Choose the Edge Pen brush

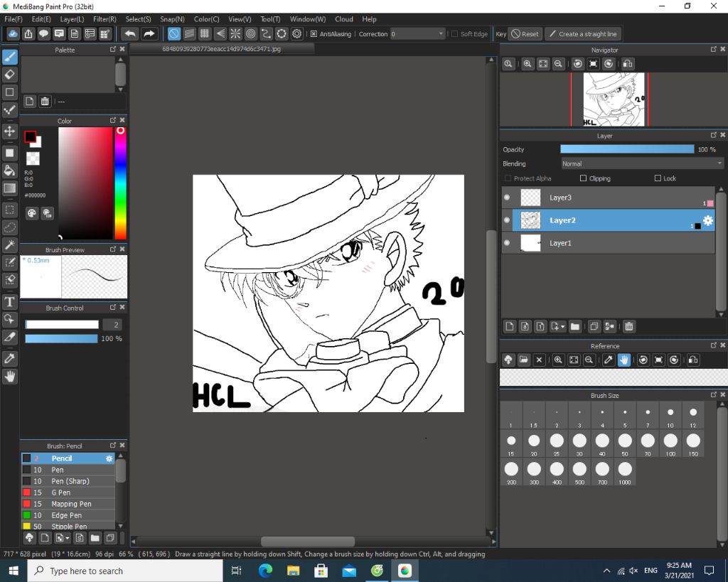pos(68,515)
